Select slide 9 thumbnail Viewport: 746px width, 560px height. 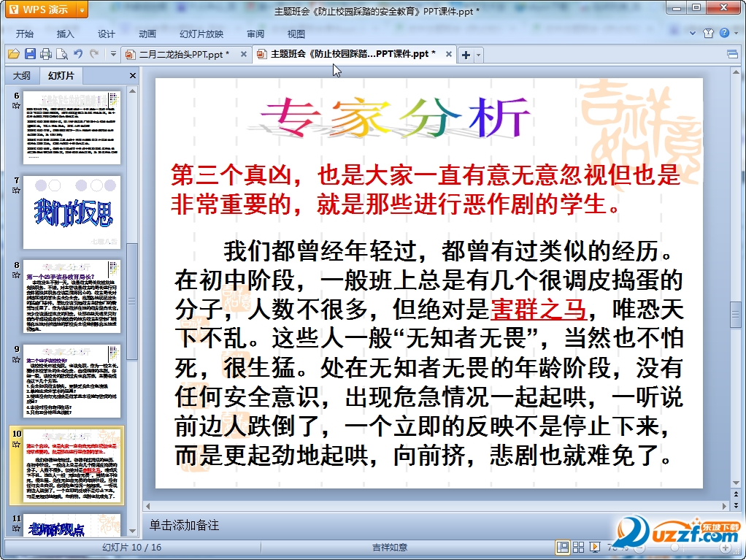click(72, 381)
